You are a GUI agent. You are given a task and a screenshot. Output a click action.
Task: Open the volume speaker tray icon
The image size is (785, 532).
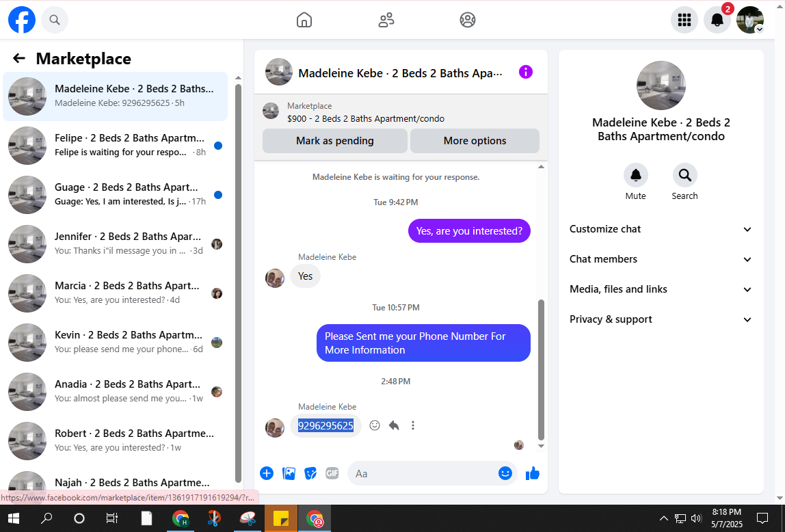[696, 518]
